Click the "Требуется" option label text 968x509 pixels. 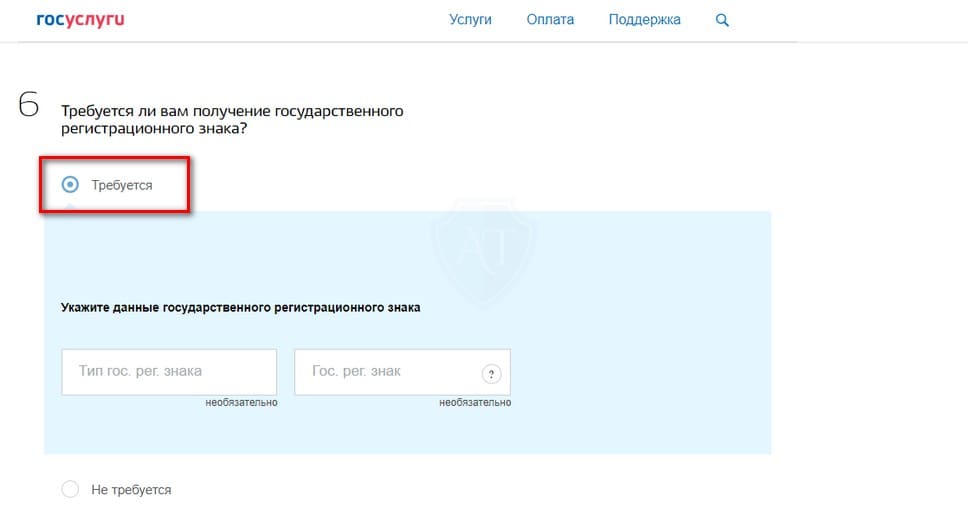pos(122,185)
